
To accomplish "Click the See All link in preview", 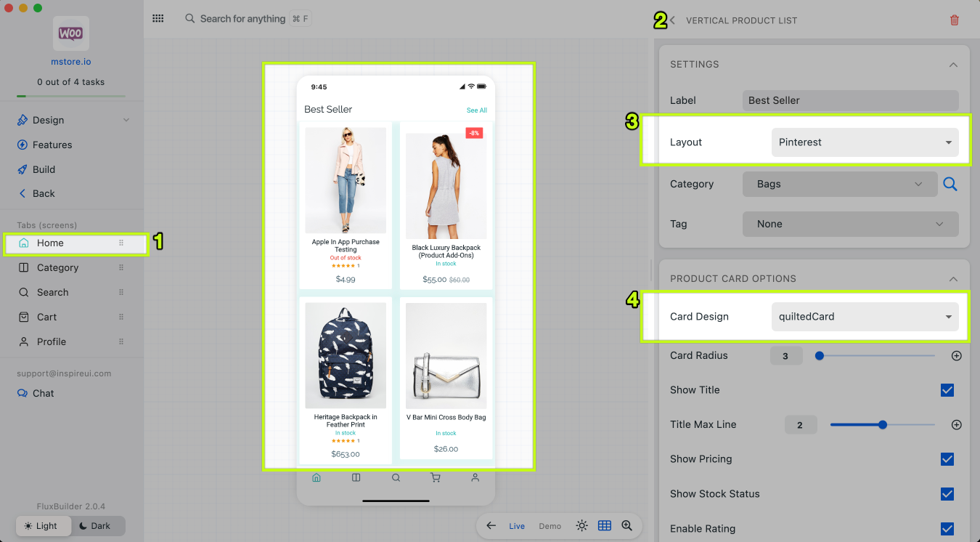I will [x=476, y=110].
